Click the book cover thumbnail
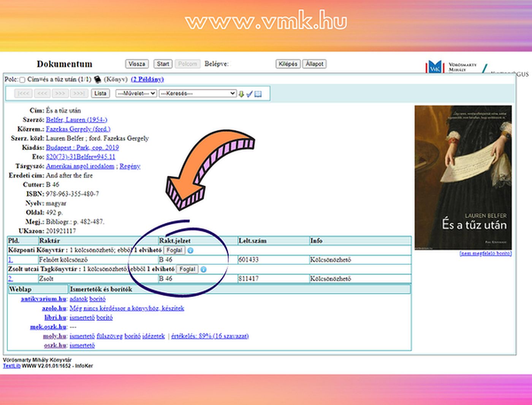532x405 pixels. (463, 177)
